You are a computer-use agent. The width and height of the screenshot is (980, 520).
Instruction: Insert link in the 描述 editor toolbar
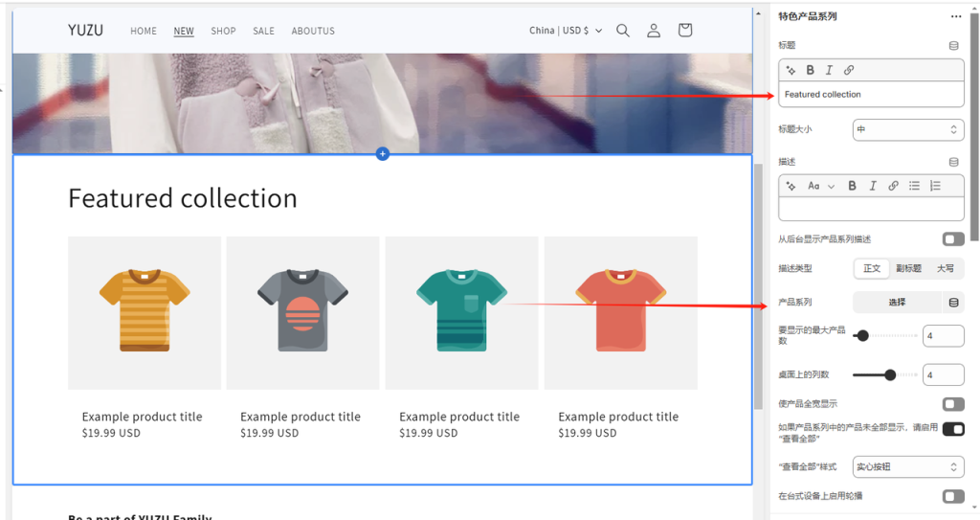point(893,186)
